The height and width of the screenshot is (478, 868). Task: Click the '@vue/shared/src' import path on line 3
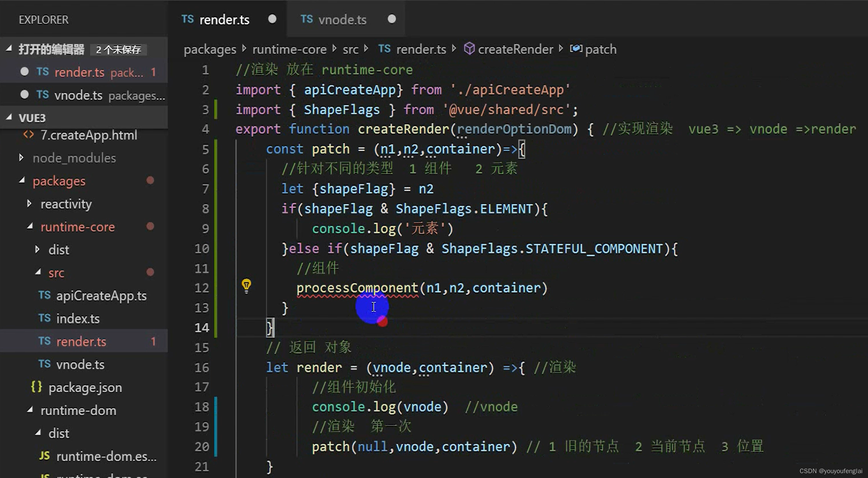click(x=507, y=109)
